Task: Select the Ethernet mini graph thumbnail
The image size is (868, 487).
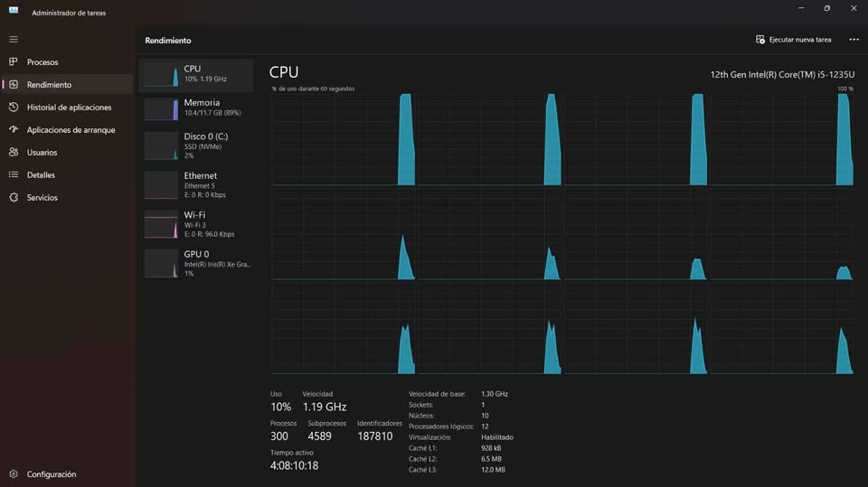Action: pos(161,185)
